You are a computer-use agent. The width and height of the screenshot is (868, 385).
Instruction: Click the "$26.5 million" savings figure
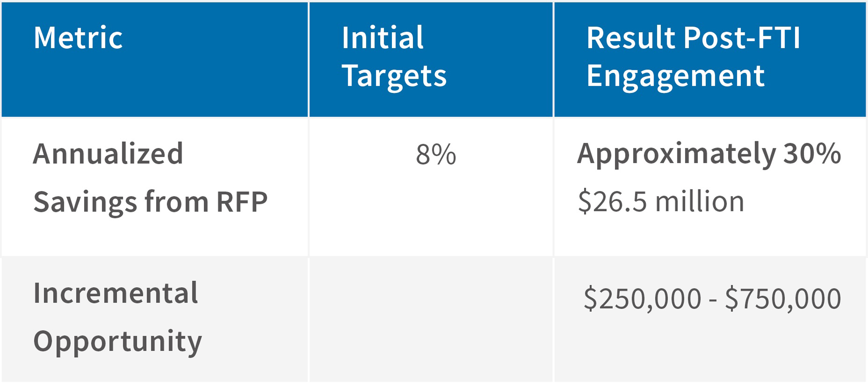point(661,202)
